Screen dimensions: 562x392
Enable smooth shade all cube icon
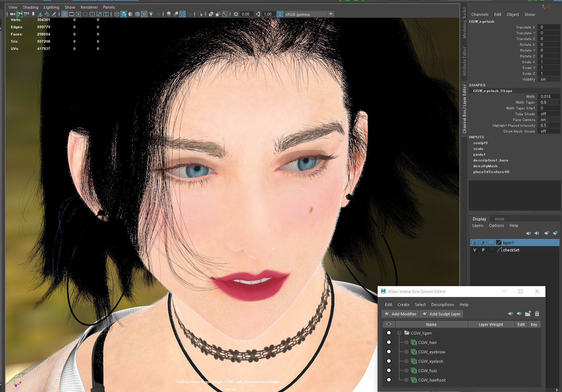(x=124, y=14)
